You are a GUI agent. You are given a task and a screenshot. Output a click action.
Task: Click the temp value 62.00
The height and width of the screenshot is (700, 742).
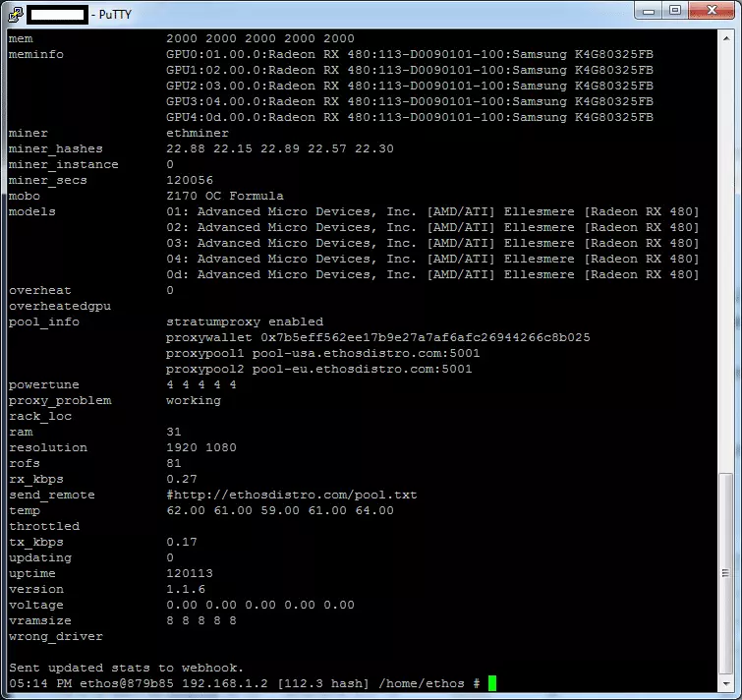point(186,510)
